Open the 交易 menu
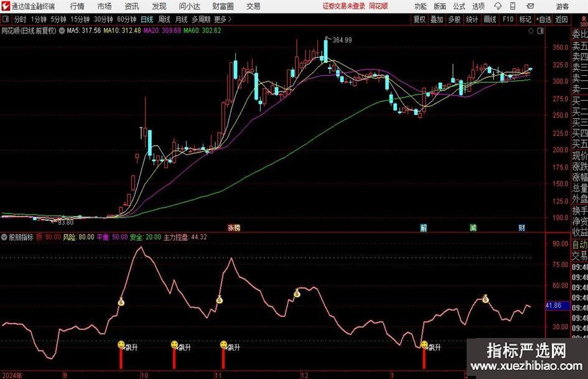Image resolution: width=588 pixels, height=379 pixels. [x=253, y=6]
